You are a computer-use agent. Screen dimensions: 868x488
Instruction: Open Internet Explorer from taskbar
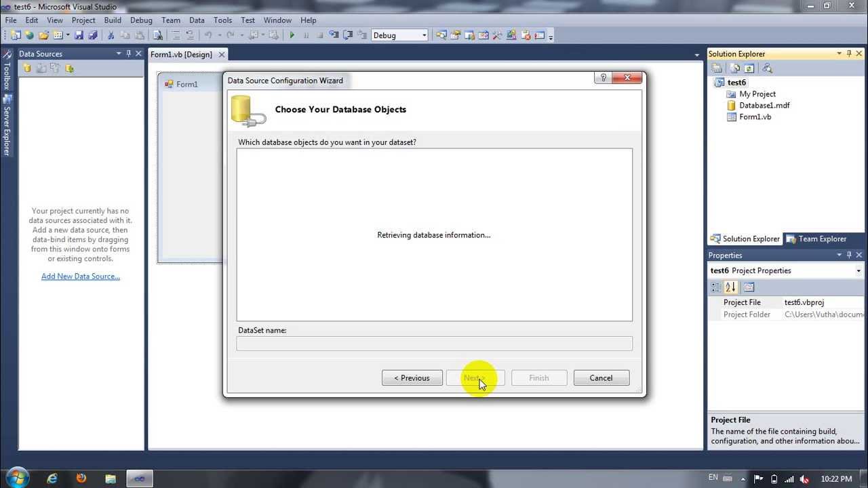pos(52,479)
